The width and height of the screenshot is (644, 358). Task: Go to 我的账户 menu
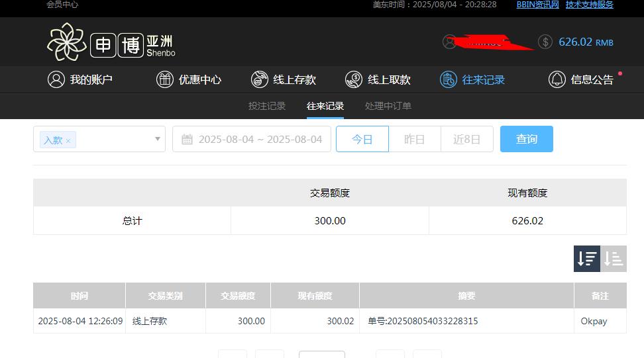point(91,79)
